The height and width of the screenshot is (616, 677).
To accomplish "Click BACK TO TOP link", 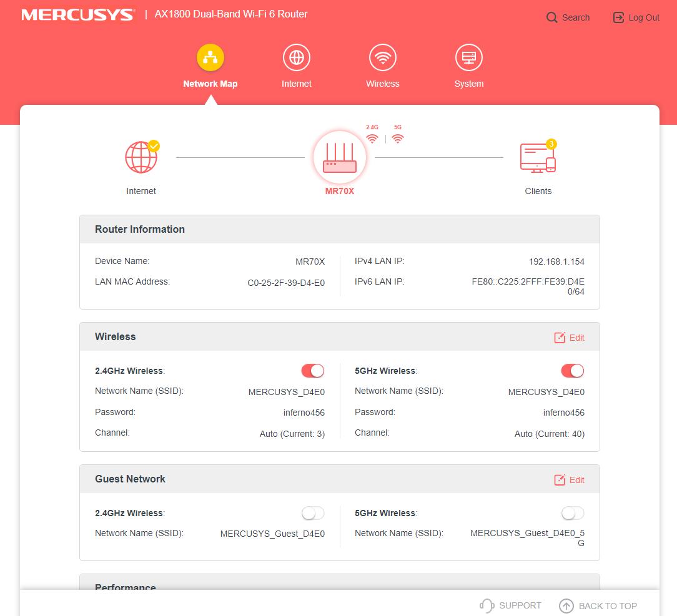I will (x=608, y=606).
